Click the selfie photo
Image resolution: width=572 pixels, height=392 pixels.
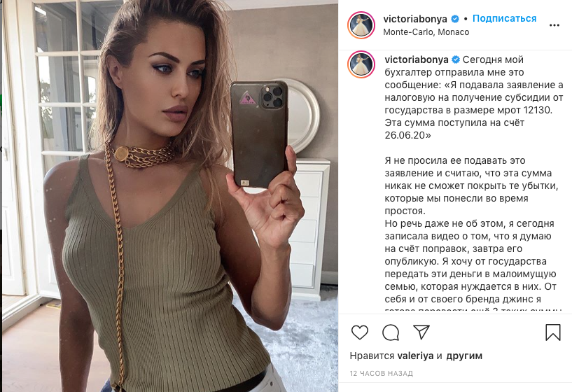[170, 196]
